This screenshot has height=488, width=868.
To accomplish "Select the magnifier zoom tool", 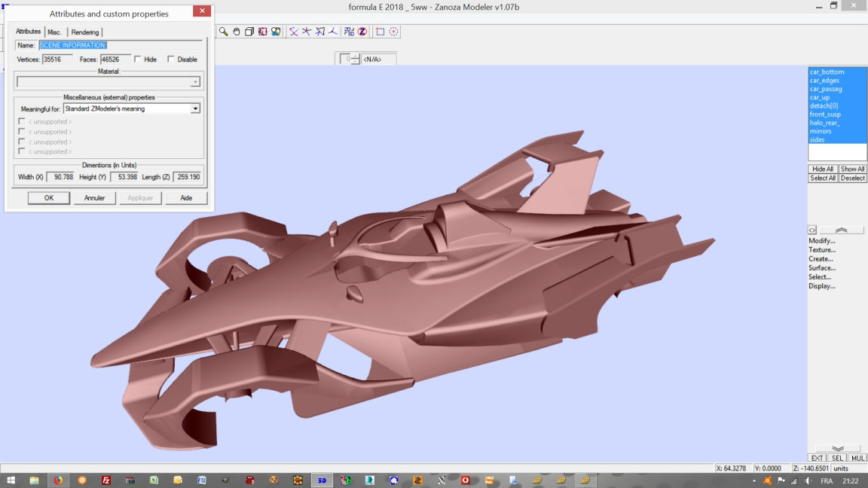I will click(x=224, y=32).
